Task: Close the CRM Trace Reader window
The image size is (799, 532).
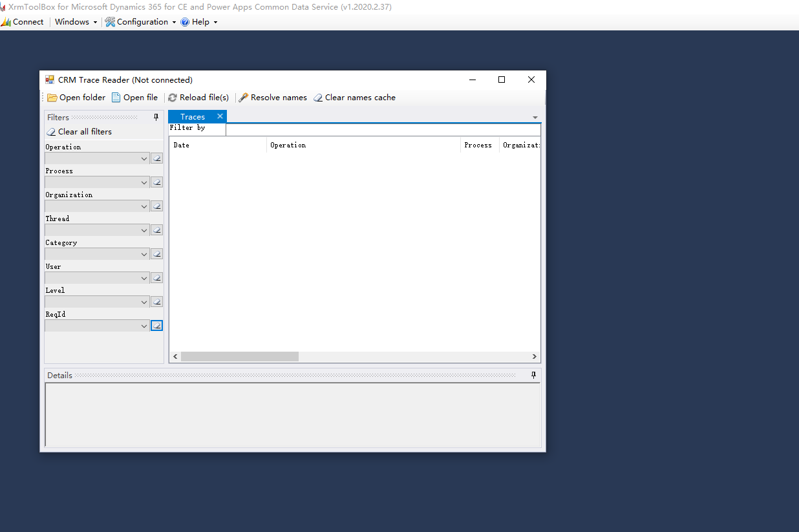Action: click(x=531, y=80)
